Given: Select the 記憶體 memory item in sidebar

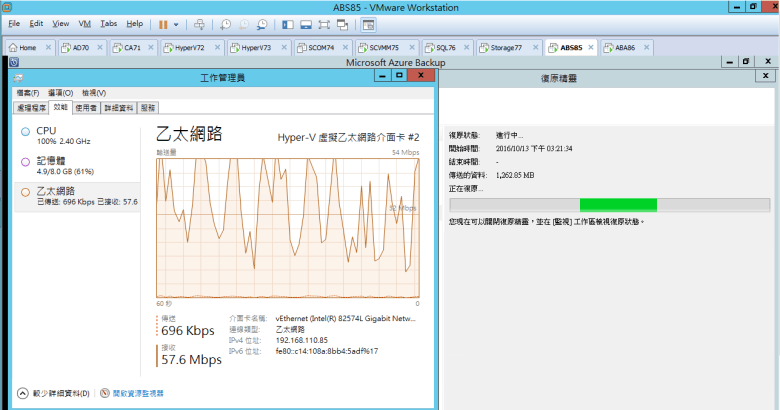Looking at the screenshot, I should click(50, 160).
